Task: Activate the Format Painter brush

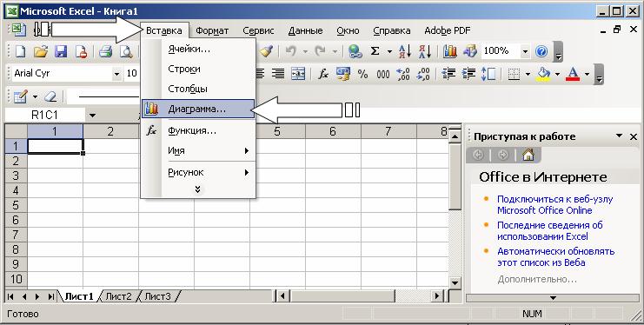Action: [267, 51]
